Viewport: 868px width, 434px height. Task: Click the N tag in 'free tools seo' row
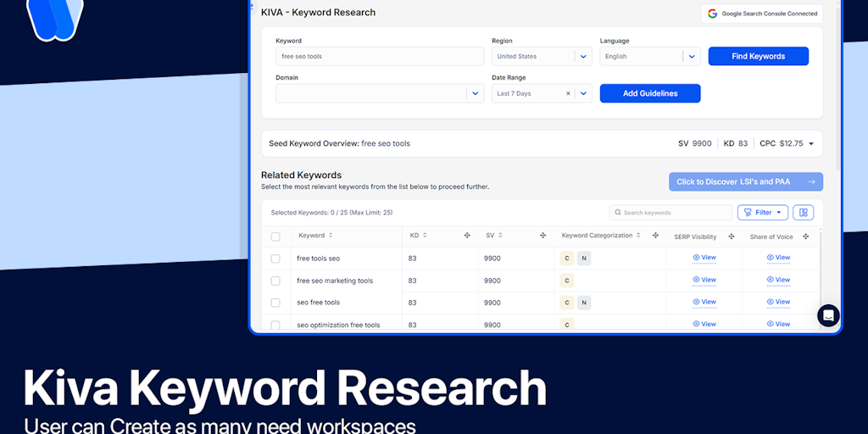click(x=584, y=259)
